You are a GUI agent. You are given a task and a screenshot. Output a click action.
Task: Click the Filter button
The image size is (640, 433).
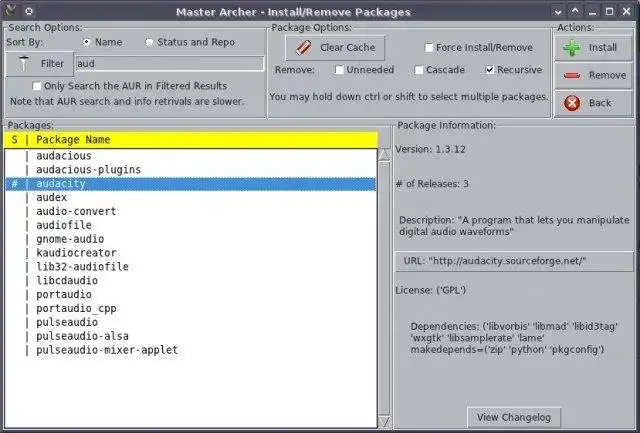[x=40, y=64]
